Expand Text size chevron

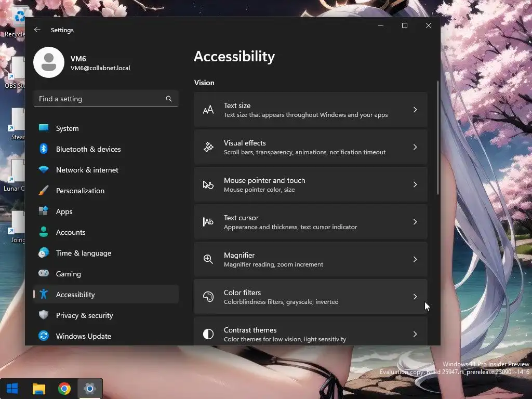[x=415, y=110]
